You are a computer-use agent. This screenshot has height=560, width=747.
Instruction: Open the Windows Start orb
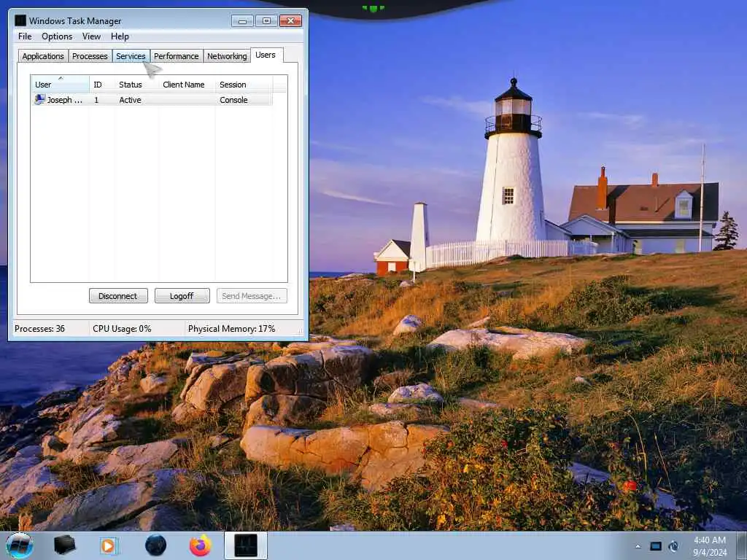pyautogui.click(x=20, y=545)
